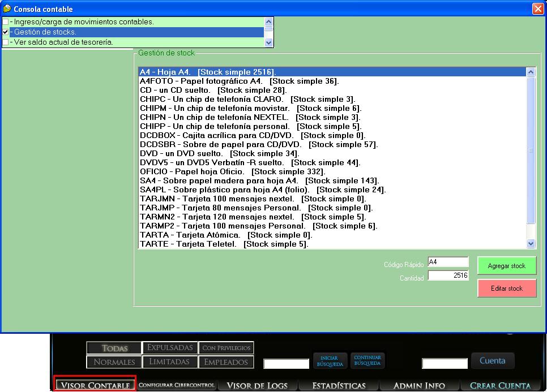This screenshot has width=547, height=392.
Task: Select the CD - un CD suelto row
Action: pyautogui.click(x=332, y=91)
